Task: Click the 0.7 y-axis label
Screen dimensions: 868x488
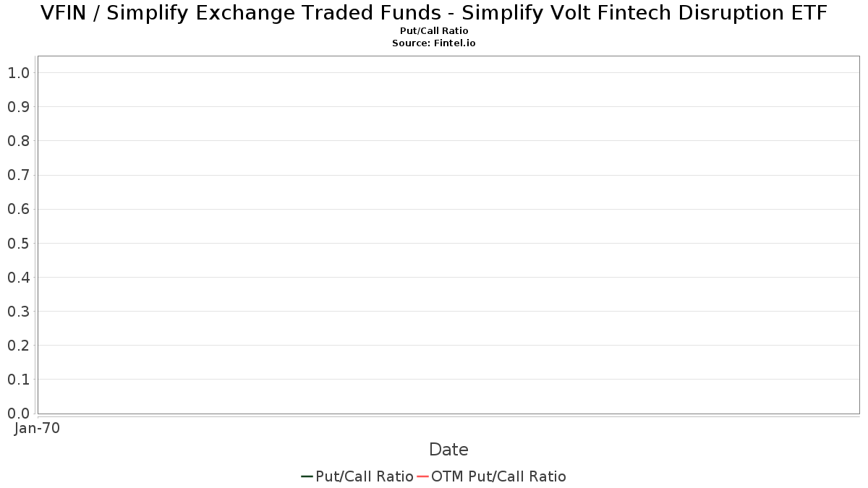Action: pos(18,175)
